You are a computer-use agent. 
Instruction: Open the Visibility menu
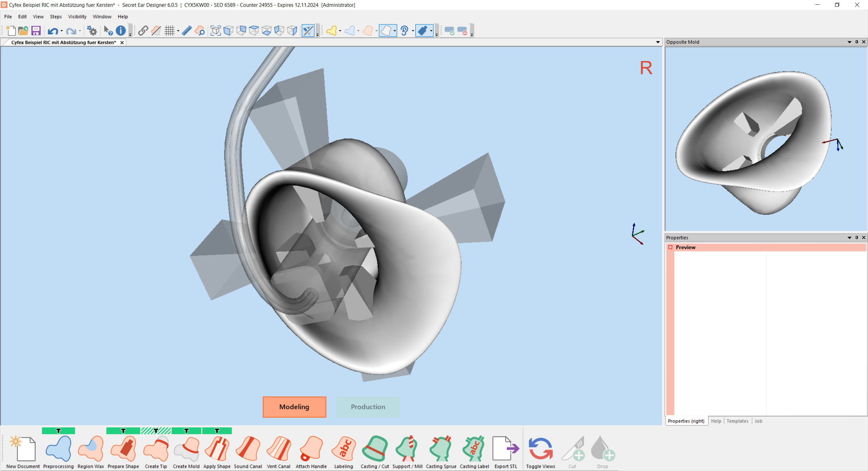coord(77,17)
